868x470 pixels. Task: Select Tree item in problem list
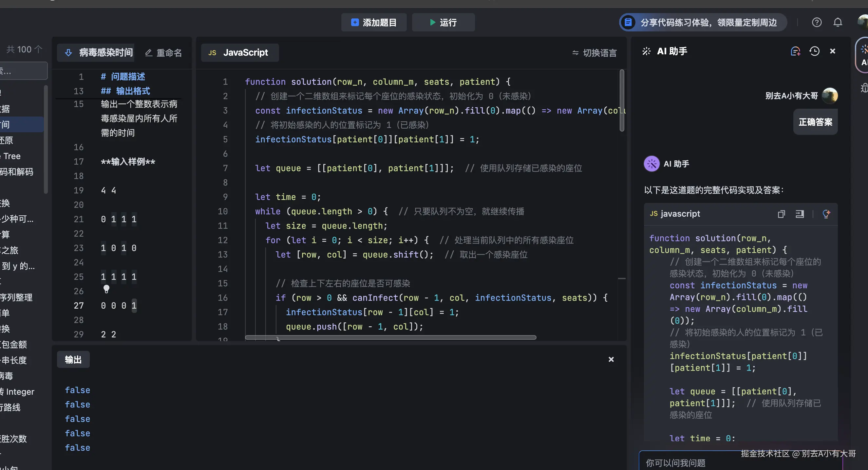[12, 156]
